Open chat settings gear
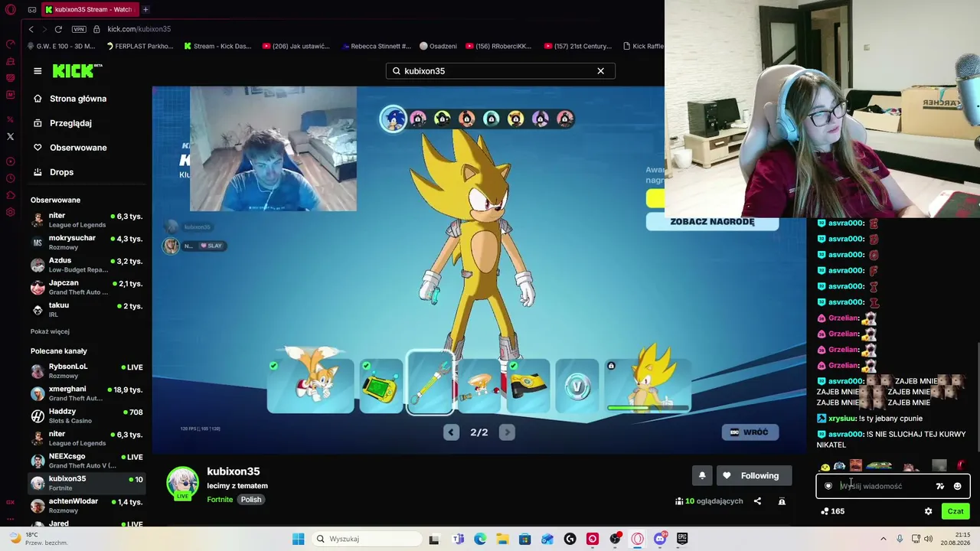 [x=929, y=511]
